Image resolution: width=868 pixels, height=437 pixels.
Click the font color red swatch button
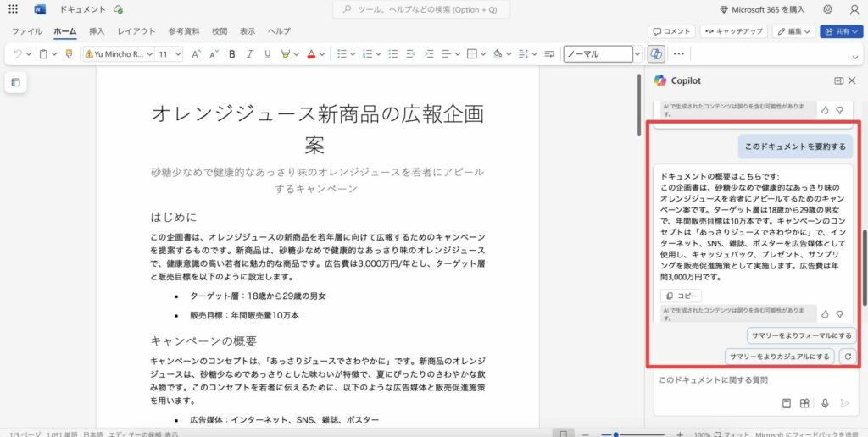pyautogui.click(x=311, y=53)
